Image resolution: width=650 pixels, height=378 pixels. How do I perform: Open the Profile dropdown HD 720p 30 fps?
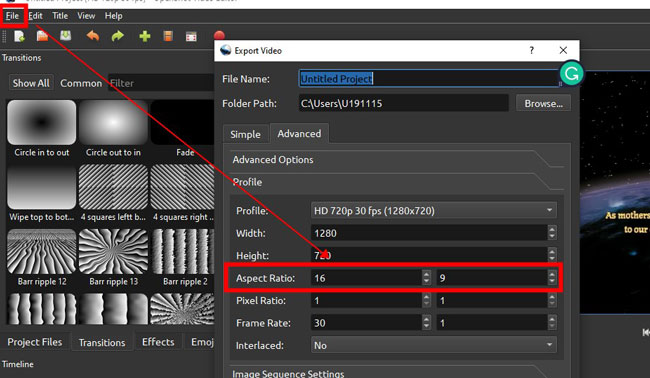(x=434, y=211)
